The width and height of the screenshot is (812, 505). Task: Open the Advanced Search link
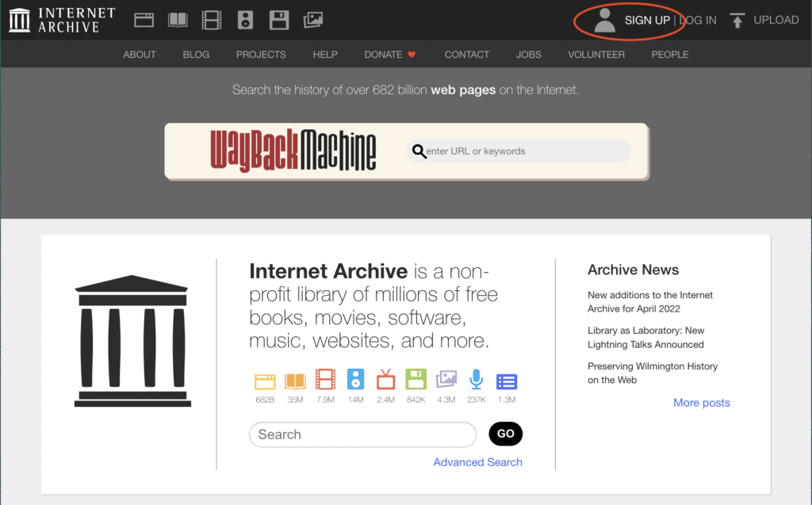[477, 462]
